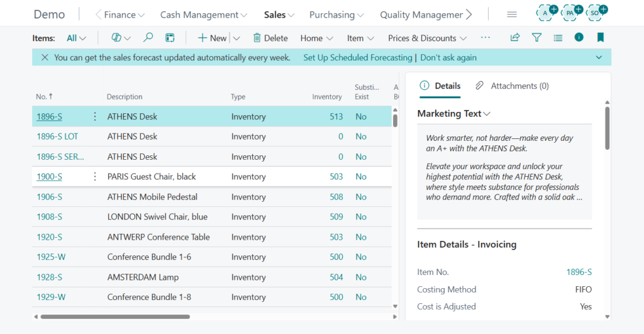Open the Copilot icon dropdown
This screenshot has width=644, height=334.
pos(121,38)
